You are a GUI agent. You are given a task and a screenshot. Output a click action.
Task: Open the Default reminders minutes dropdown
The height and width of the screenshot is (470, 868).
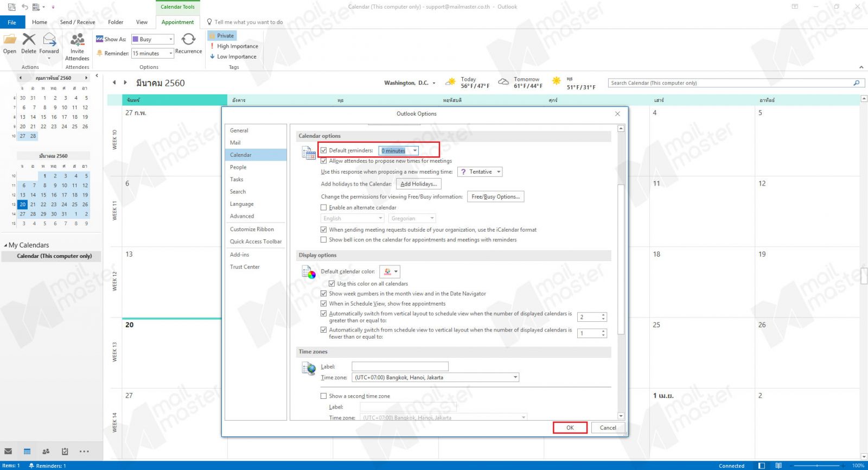[x=415, y=150]
